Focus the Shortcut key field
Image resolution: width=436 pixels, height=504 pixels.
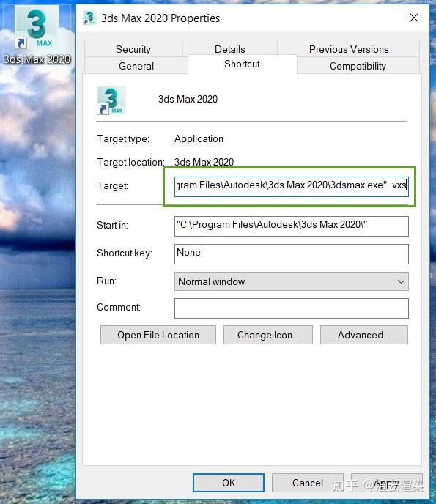click(x=292, y=254)
